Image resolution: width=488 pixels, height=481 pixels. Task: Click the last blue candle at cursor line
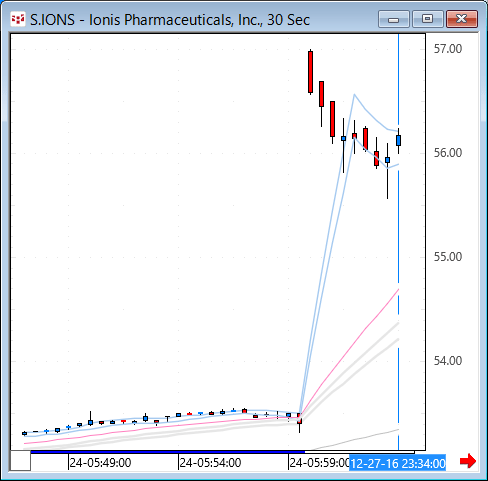click(398, 140)
